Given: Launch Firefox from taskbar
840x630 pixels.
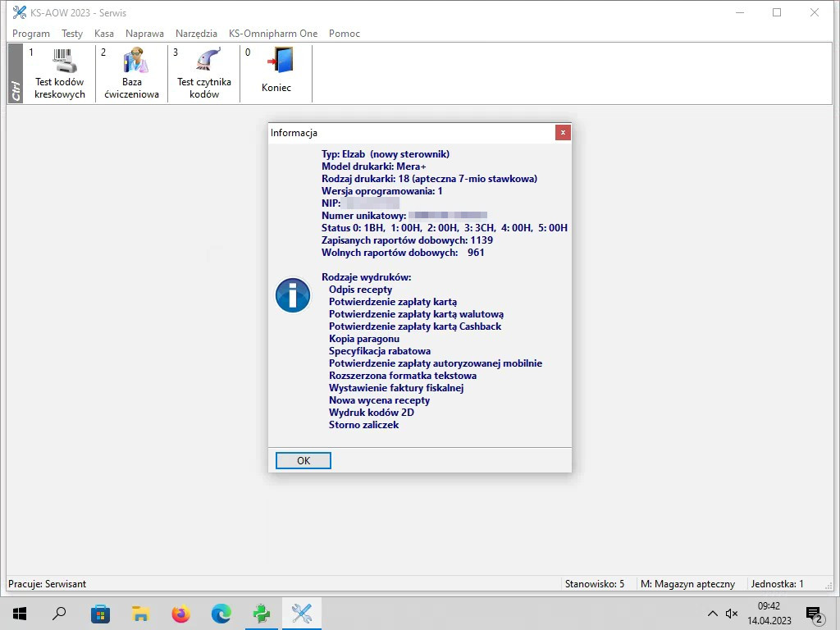Looking at the screenshot, I should (x=181, y=614).
